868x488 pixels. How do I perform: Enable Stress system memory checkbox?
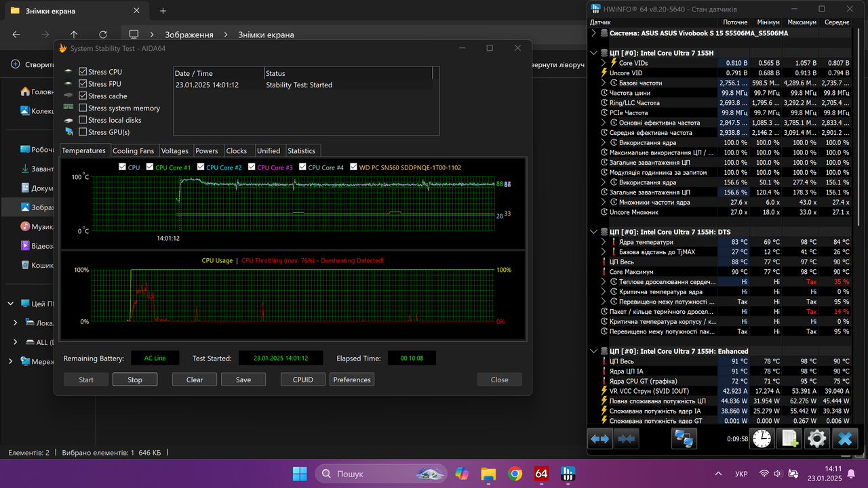pyautogui.click(x=83, y=108)
